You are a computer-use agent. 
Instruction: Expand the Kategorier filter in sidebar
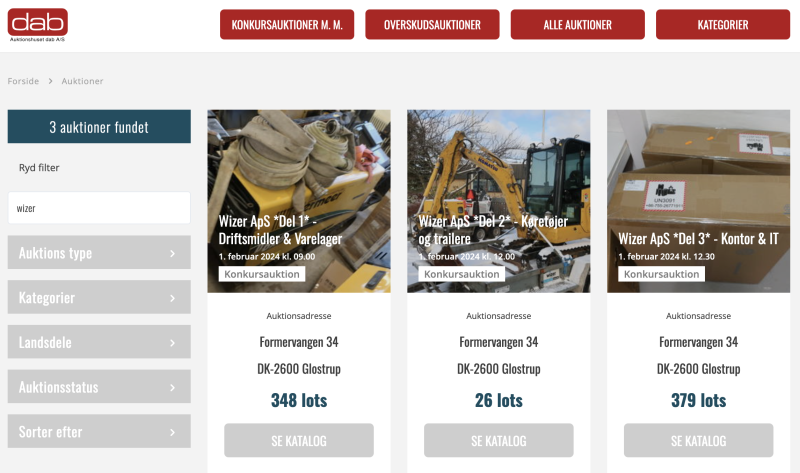[x=99, y=297]
